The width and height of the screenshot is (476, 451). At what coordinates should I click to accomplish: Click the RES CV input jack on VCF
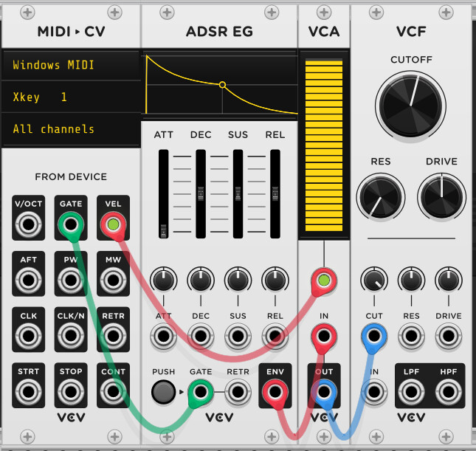(x=411, y=336)
